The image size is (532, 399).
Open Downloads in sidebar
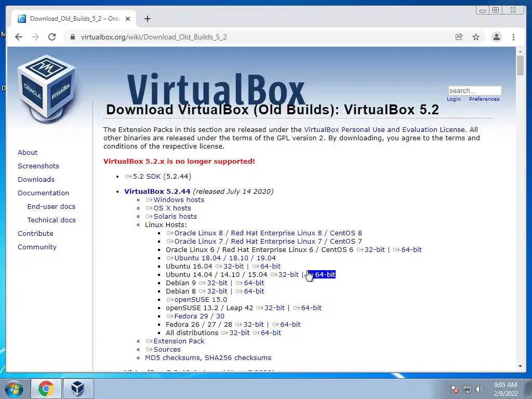(36, 179)
